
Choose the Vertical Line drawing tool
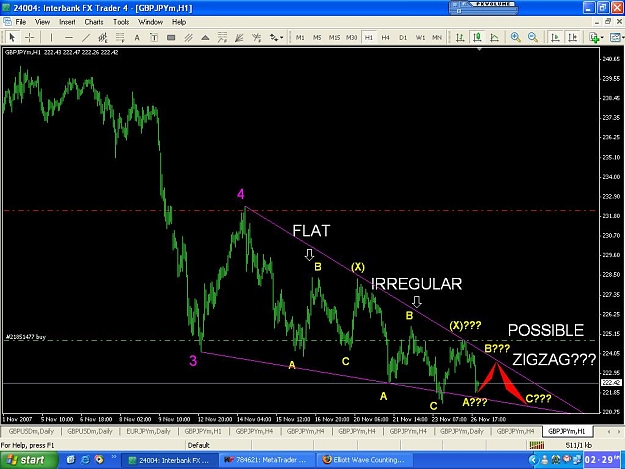(x=51, y=37)
